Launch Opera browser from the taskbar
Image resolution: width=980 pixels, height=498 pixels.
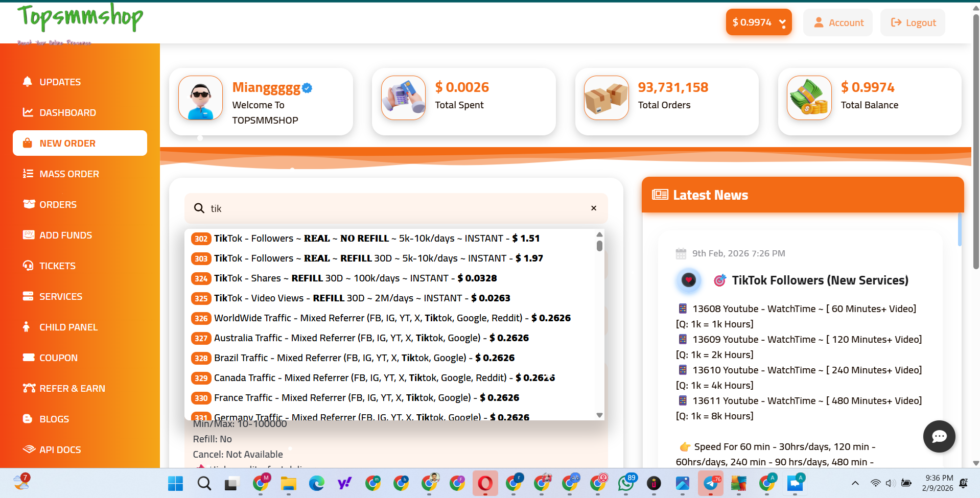(x=485, y=483)
